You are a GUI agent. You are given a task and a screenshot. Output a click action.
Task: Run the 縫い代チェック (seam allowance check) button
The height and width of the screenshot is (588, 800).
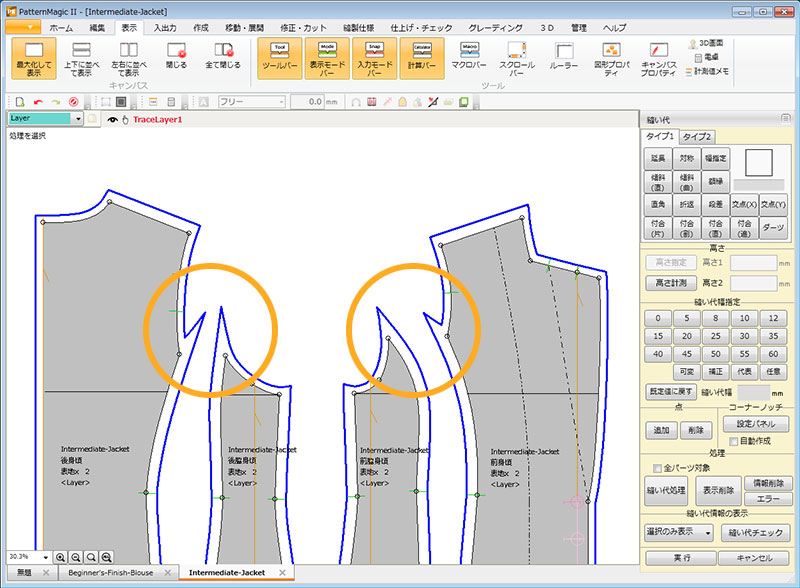(755, 533)
